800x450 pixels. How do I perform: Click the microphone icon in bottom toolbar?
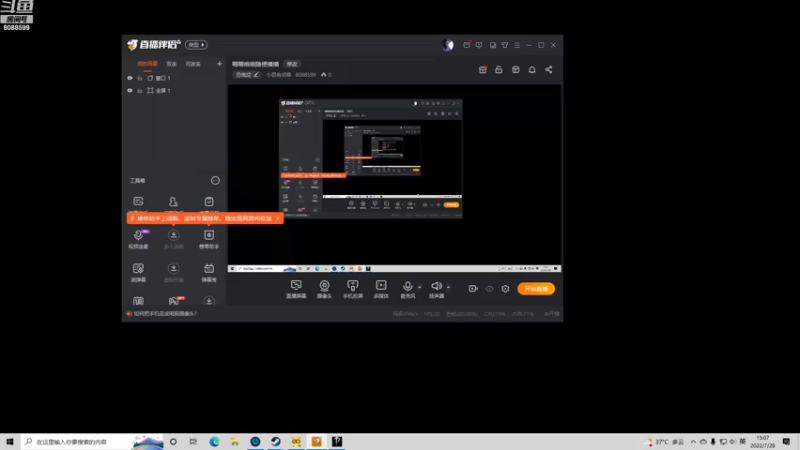click(407, 289)
